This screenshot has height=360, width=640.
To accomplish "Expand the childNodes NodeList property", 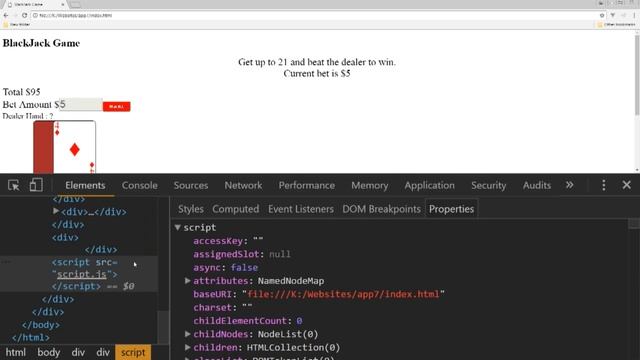I will (187, 334).
